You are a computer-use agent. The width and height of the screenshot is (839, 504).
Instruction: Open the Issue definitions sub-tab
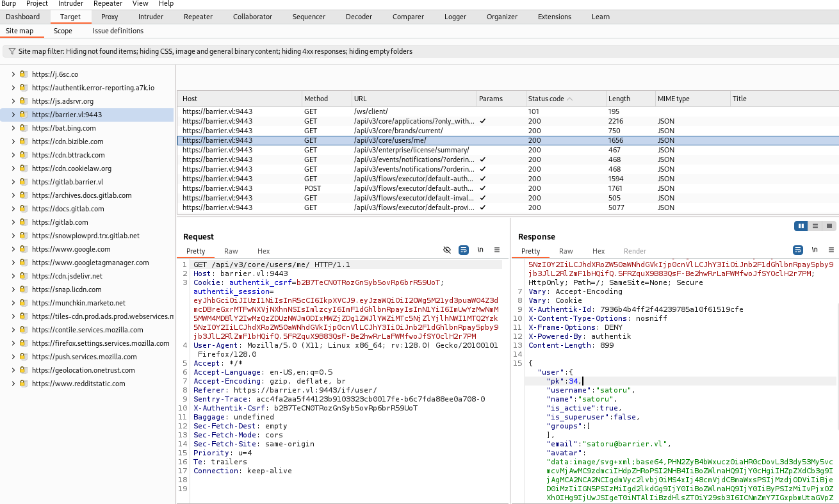tap(118, 31)
